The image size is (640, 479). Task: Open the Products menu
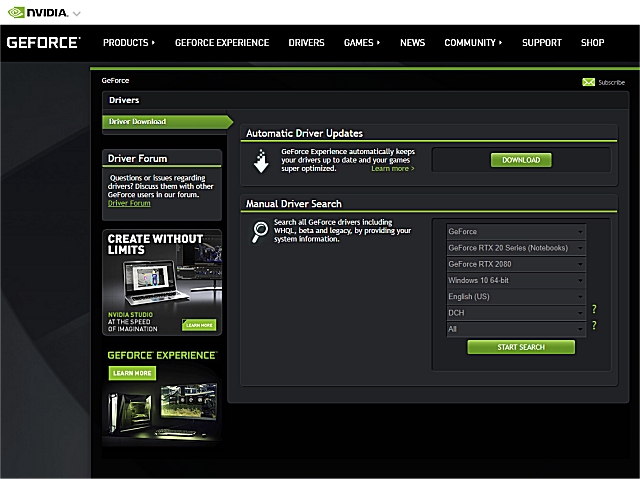tap(129, 42)
